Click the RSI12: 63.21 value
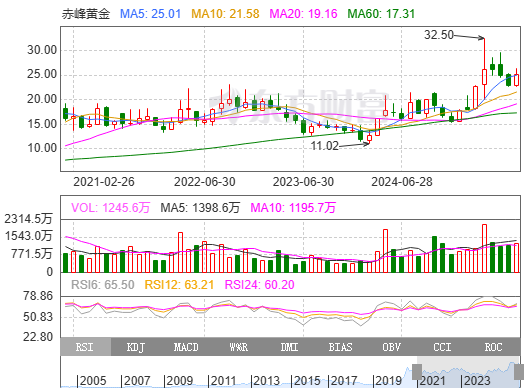This screenshot has width=525, height=392. 179,285
